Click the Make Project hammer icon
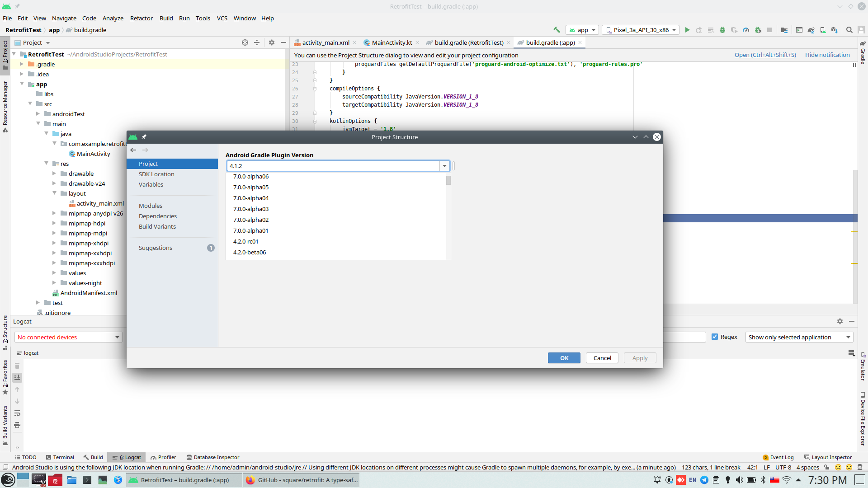 [557, 30]
